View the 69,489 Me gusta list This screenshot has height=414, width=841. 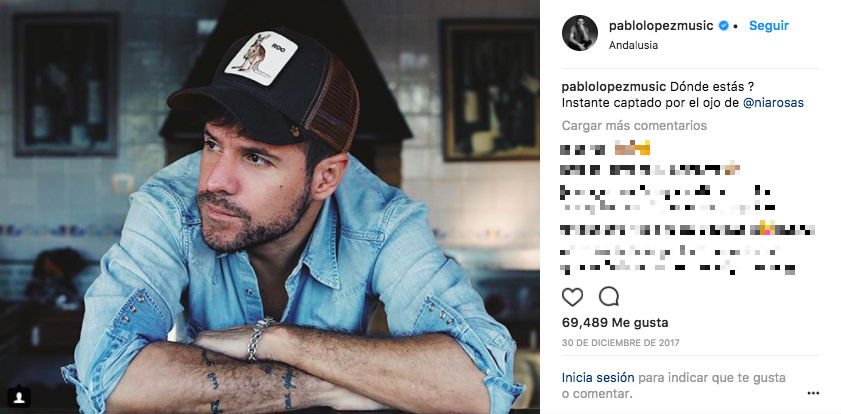[x=615, y=323]
